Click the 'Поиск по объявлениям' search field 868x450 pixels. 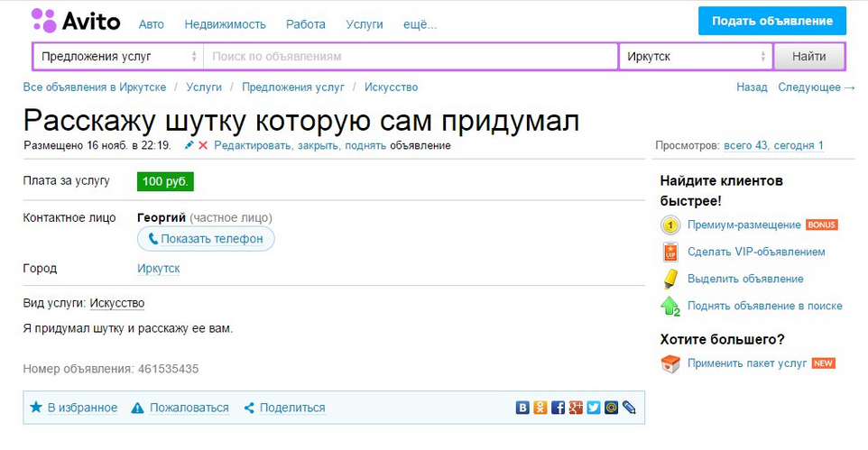pyautogui.click(x=411, y=57)
